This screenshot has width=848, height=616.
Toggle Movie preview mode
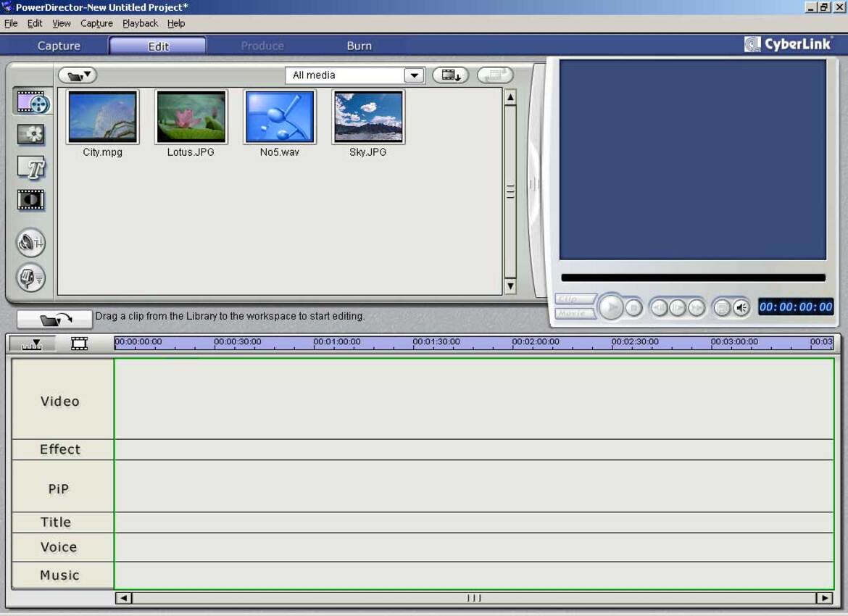pos(575,313)
